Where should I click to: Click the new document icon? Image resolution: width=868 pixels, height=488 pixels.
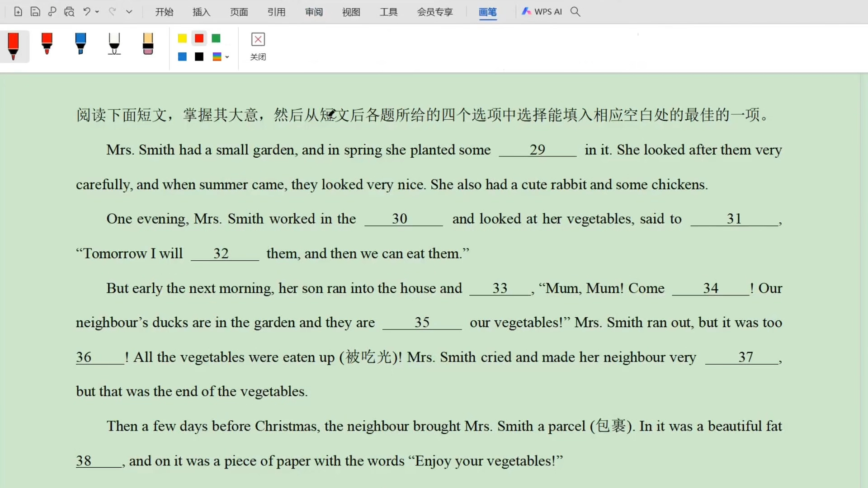coord(18,12)
